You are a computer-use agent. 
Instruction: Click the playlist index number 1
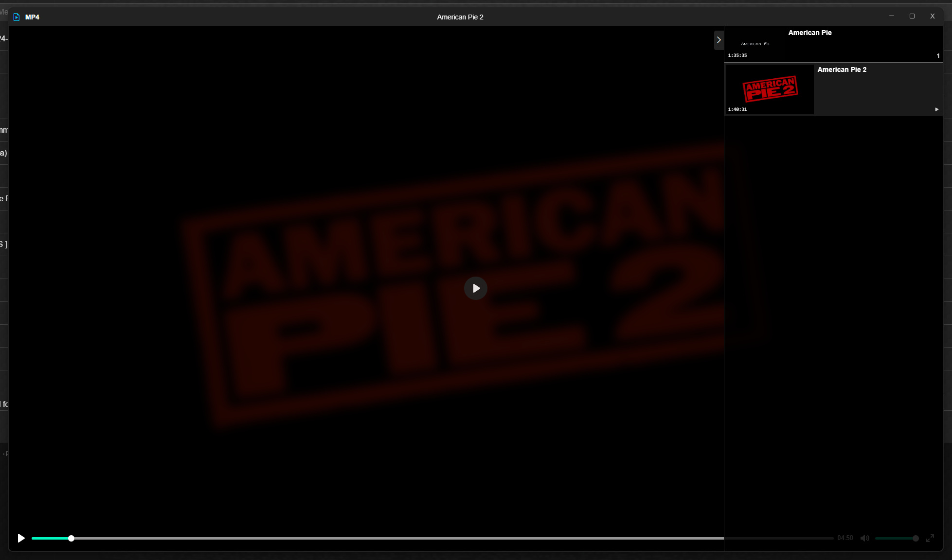pos(938,56)
